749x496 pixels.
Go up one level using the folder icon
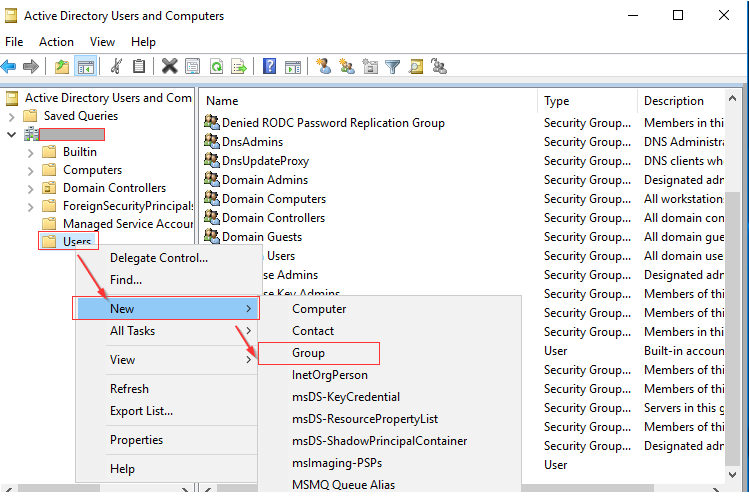click(x=62, y=66)
